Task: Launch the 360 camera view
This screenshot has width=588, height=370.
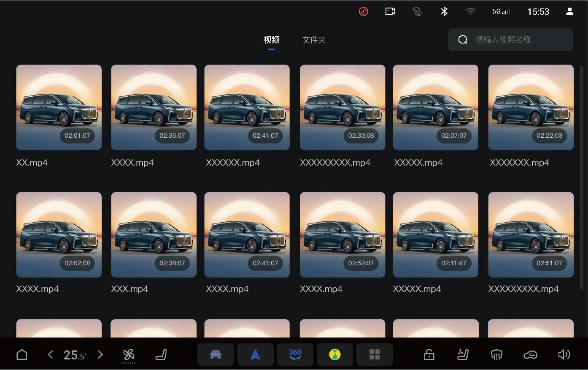Action: point(295,354)
